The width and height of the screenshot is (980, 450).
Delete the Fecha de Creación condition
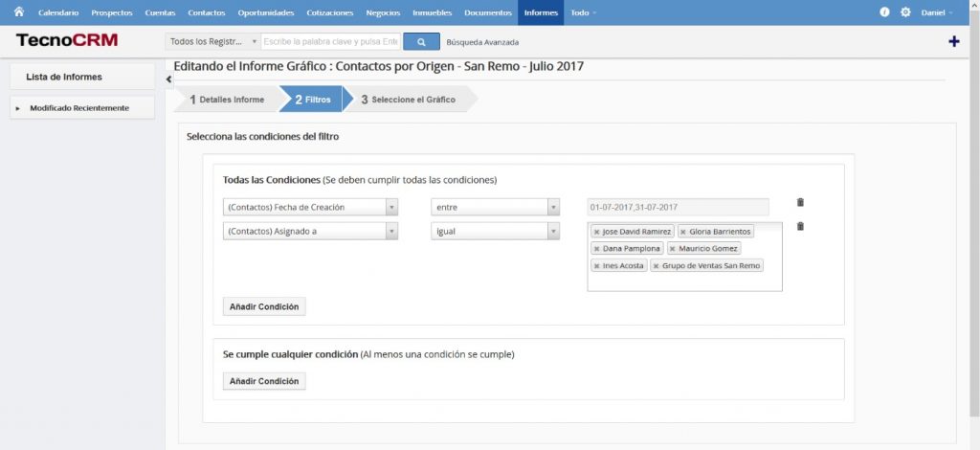point(800,202)
